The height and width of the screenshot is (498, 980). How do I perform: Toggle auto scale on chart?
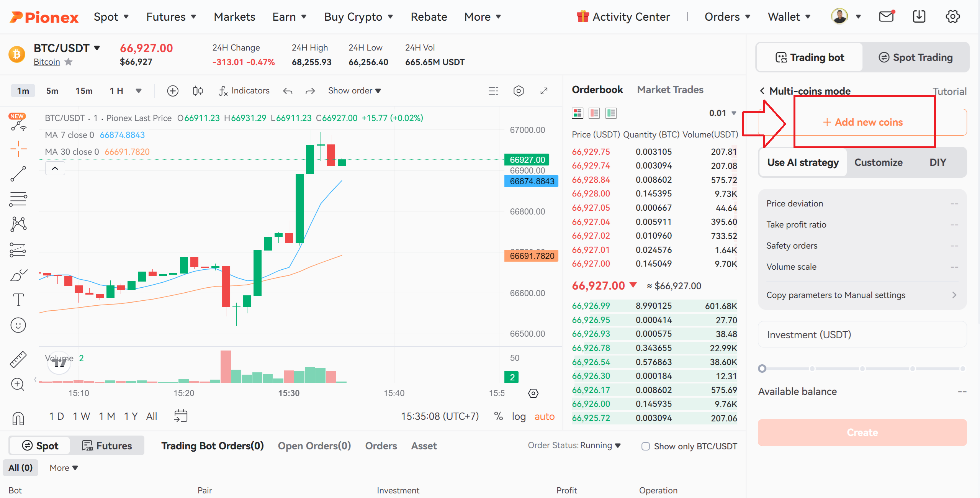pyautogui.click(x=544, y=416)
